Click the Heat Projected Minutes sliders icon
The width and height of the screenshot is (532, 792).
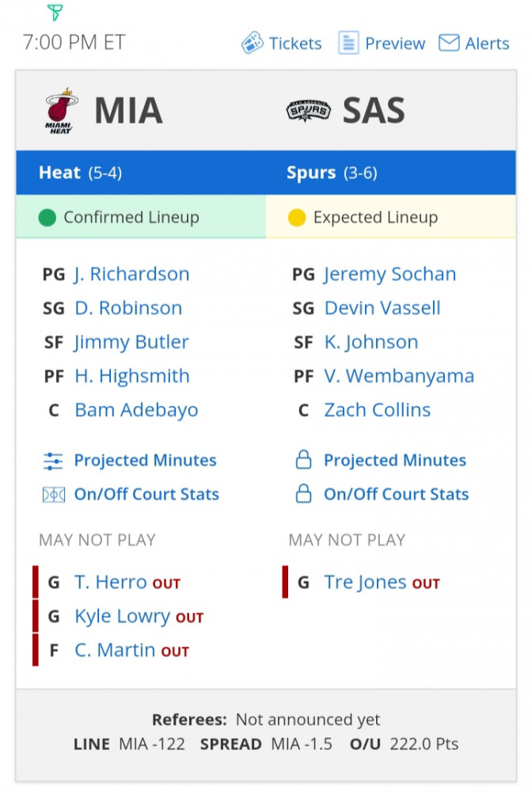(53, 461)
